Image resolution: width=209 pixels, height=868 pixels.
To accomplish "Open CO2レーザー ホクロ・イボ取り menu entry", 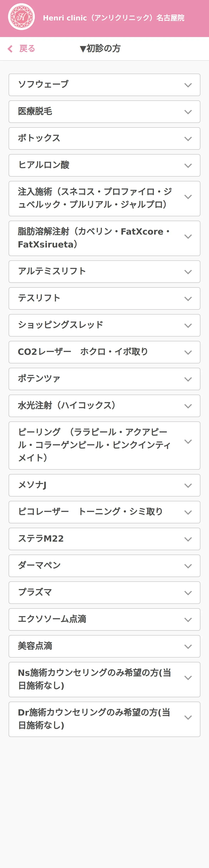I will coord(104,352).
